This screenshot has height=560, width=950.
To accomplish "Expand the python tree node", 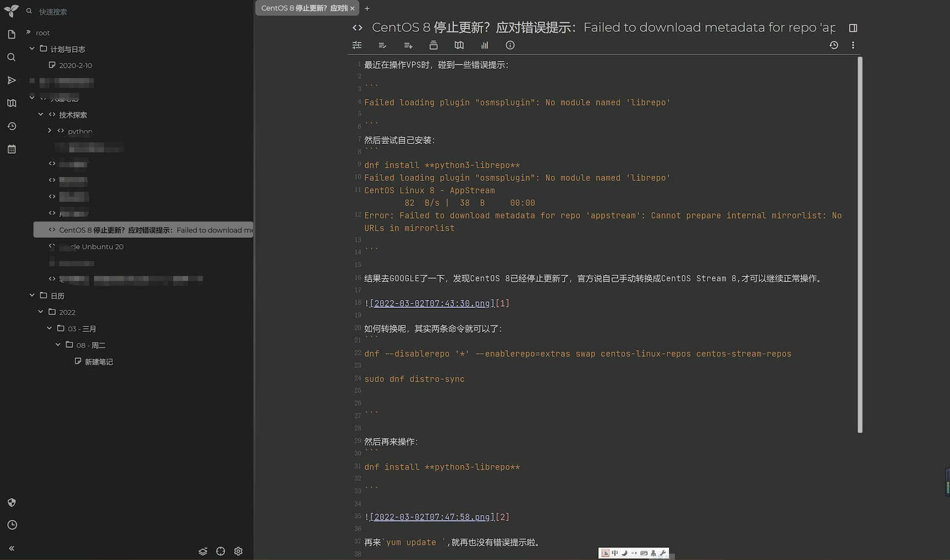I will coord(49,131).
